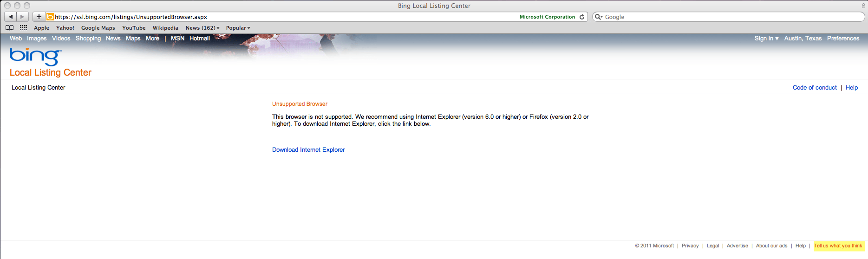The width and height of the screenshot is (868, 259).
Task: Open the footer Help link
Action: (x=801, y=246)
